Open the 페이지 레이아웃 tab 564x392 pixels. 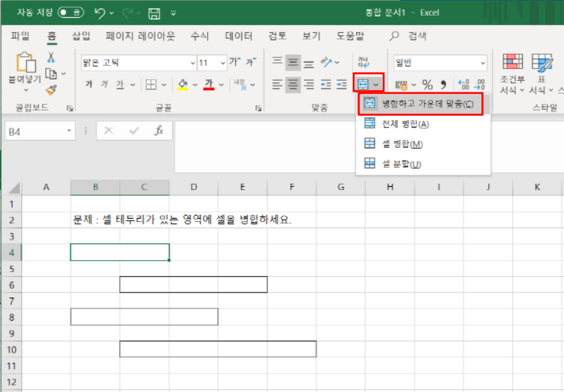(x=140, y=36)
